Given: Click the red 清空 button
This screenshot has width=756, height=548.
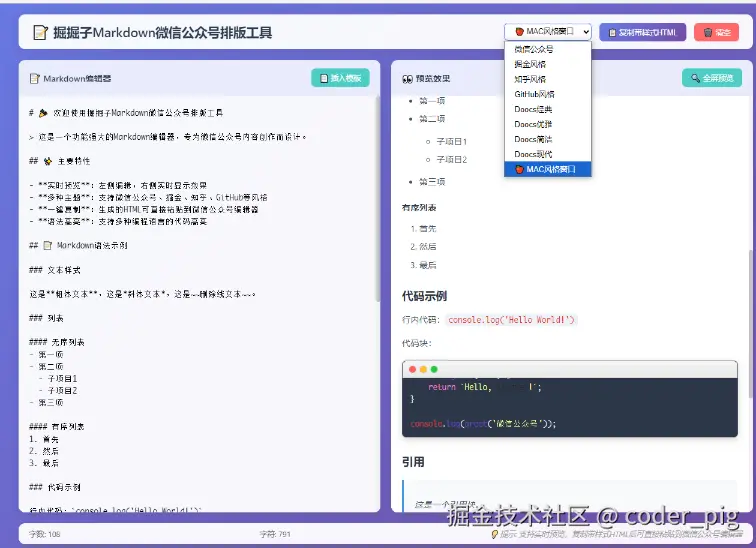Looking at the screenshot, I should click(716, 32).
